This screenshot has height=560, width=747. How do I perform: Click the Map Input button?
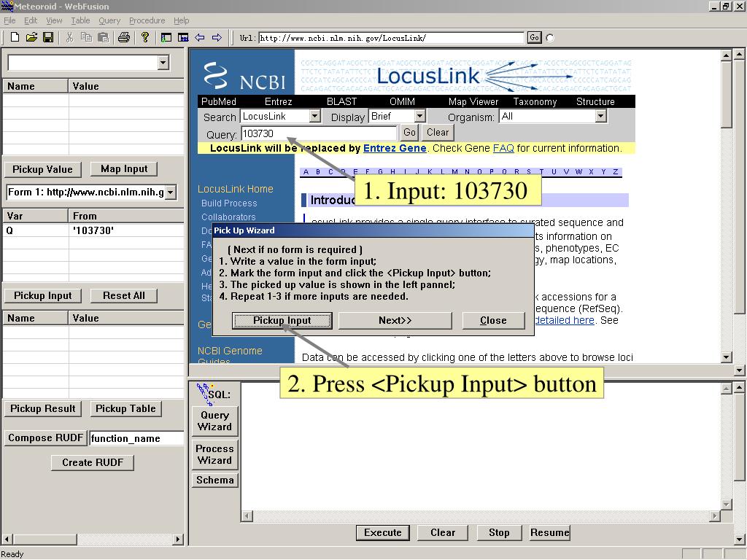[x=124, y=169]
